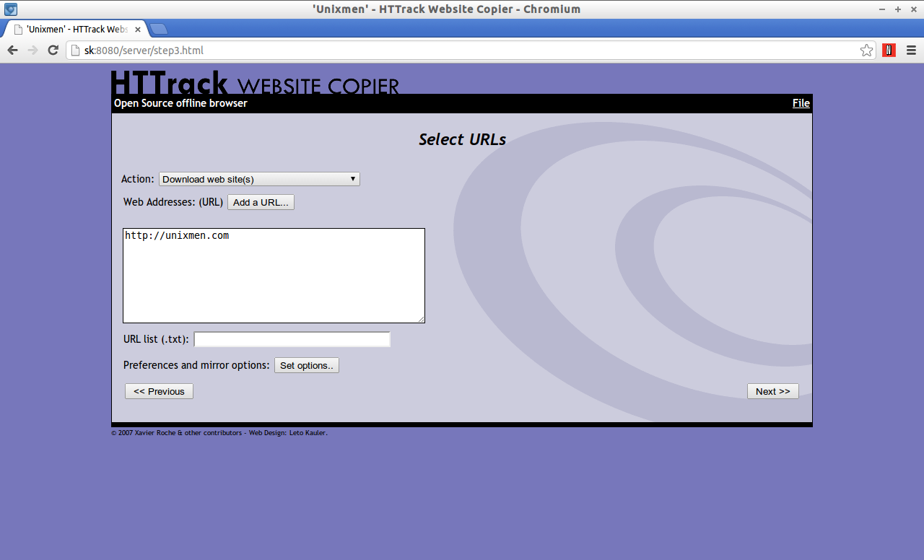Go back with the browser back arrow

tap(12, 50)
